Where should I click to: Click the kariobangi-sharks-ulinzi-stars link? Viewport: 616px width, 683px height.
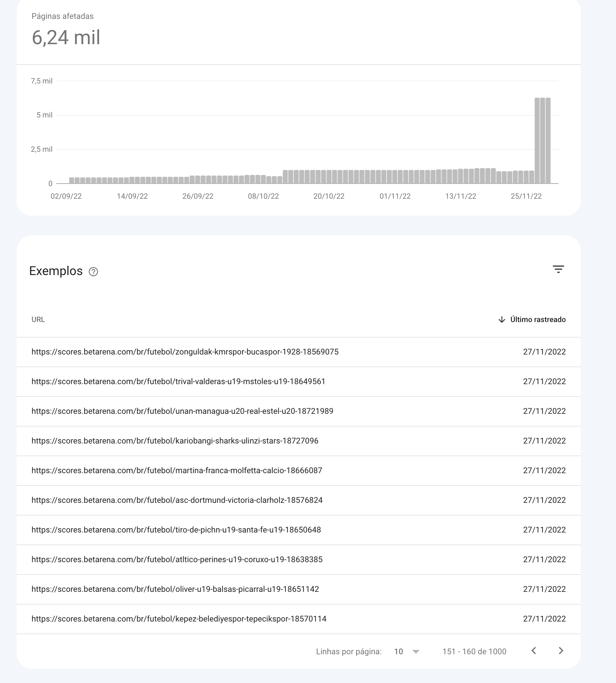(175, 441)
